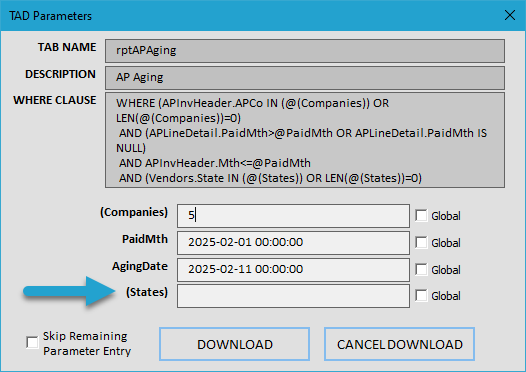526x372 pixels.
Task: Click the CANCEL DOWNLOAD button
Action: 400,344
